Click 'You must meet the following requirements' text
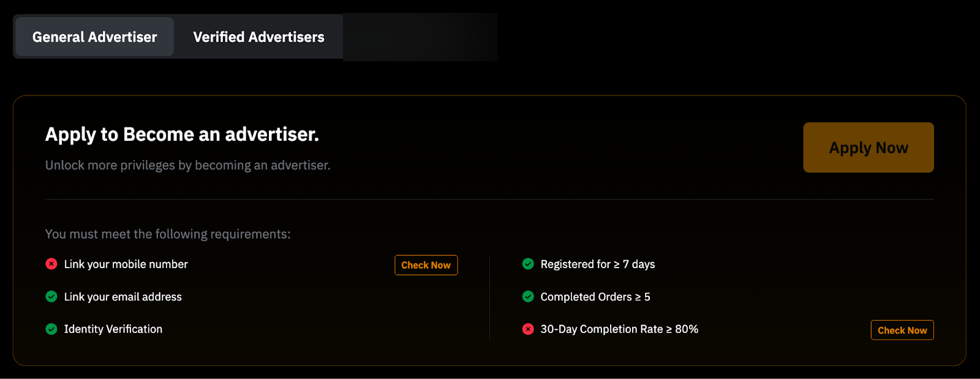This screenshot has width=980, height=379. [168, 234]
